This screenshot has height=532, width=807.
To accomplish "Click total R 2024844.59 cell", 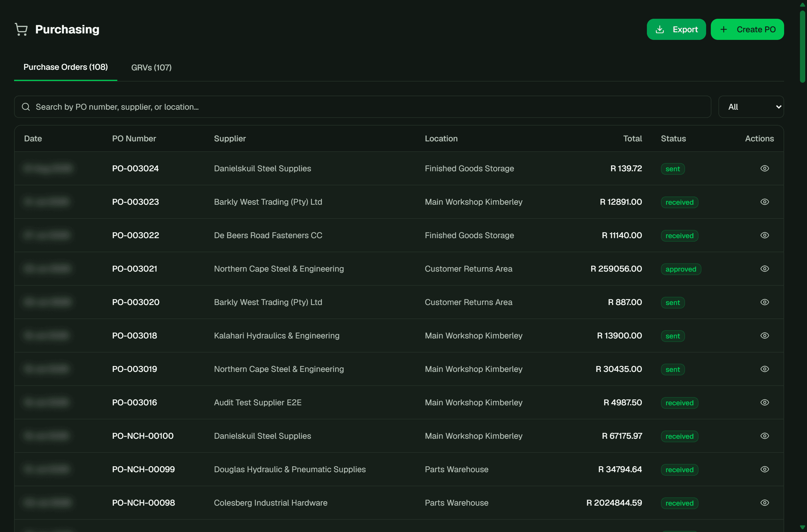I will coord(614,502).
